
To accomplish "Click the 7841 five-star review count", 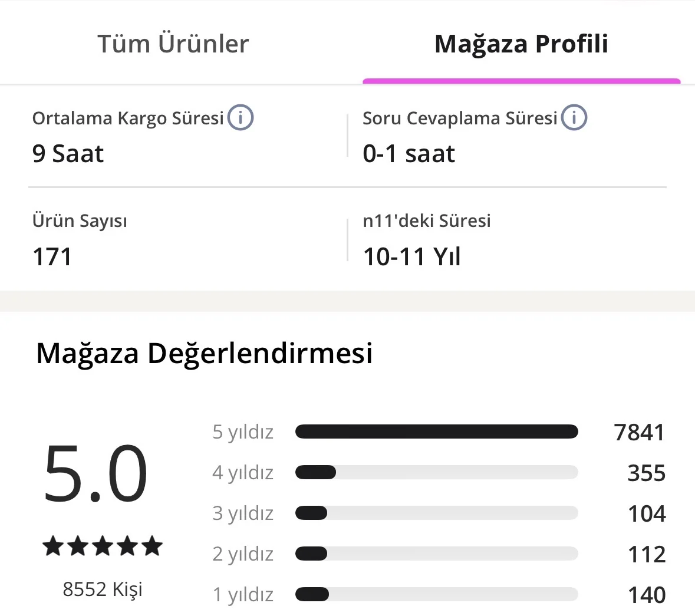I will click(639, 432).
